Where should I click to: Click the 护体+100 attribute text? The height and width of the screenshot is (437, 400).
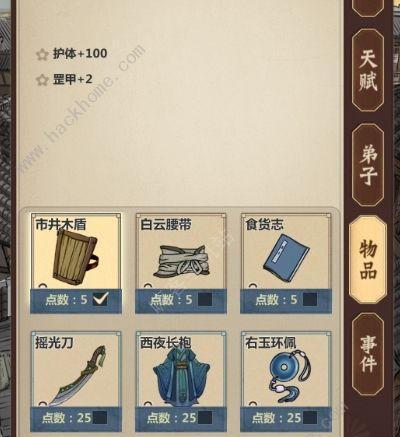point(80,54)
